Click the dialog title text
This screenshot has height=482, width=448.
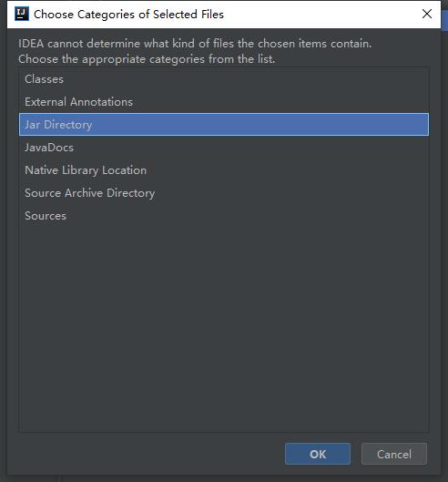click(128, 15)
